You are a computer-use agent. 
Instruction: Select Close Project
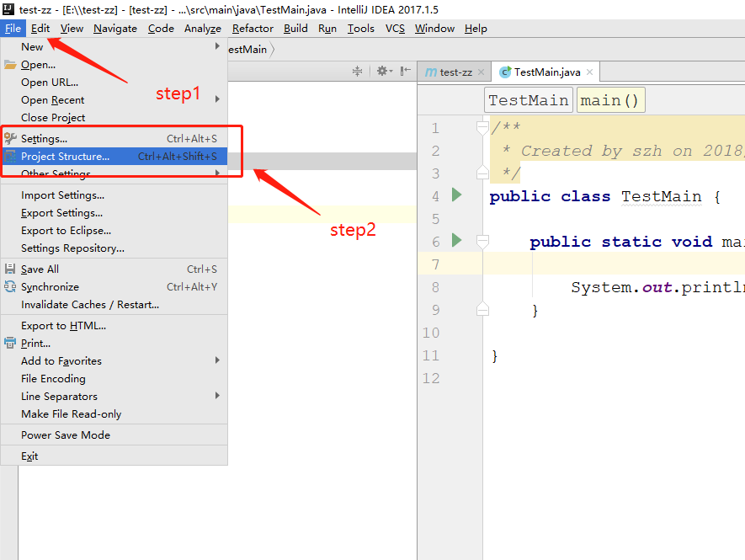click(114, 117)
